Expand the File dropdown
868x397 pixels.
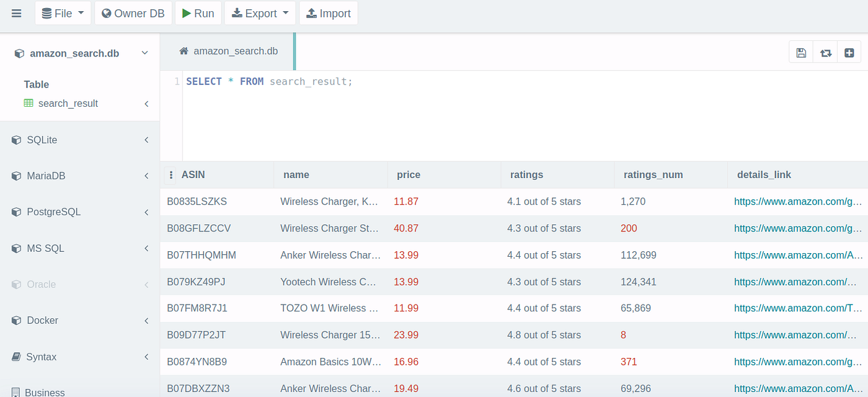[62, 12]
